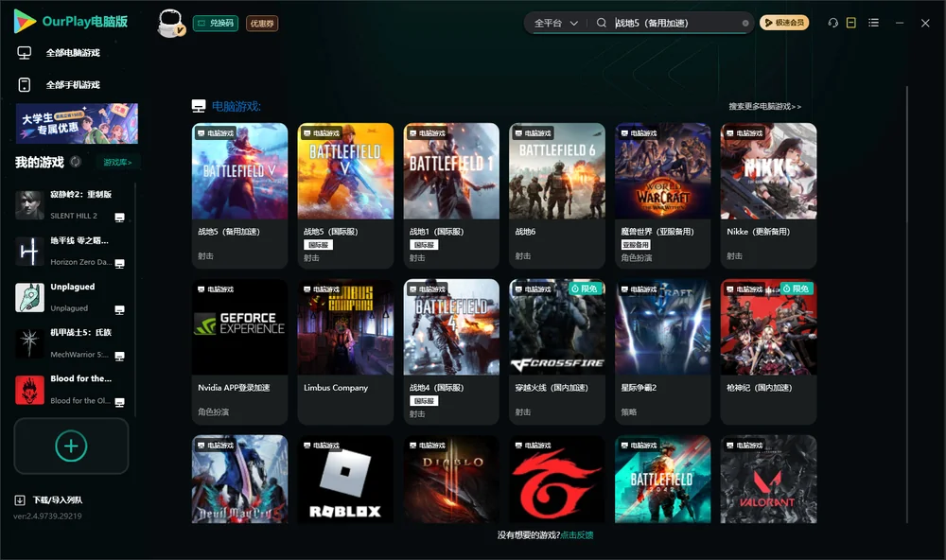Screen dimensions: 946x560
Task: Select 寂静岭2: 重制版 in my games
Action: pyautogui.click(x=71, y=204)
